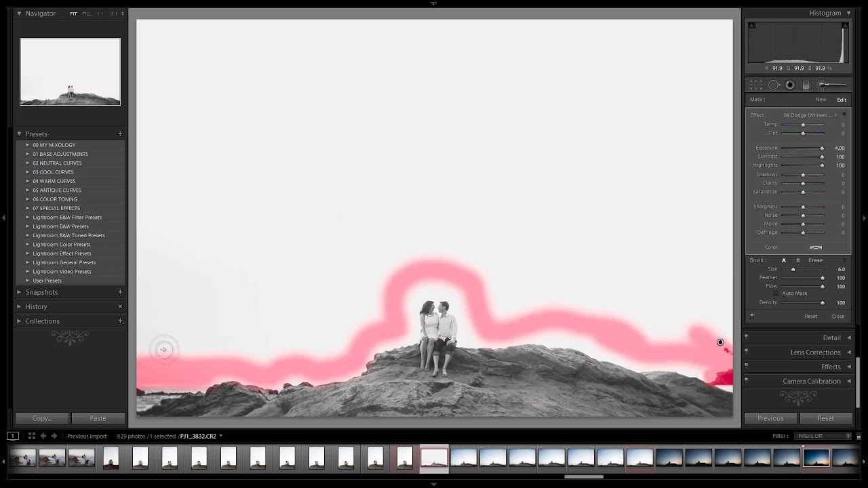This screenshot has width=868, height=488.
Task: Click the Copy... button
Action: tap(42, 418)
